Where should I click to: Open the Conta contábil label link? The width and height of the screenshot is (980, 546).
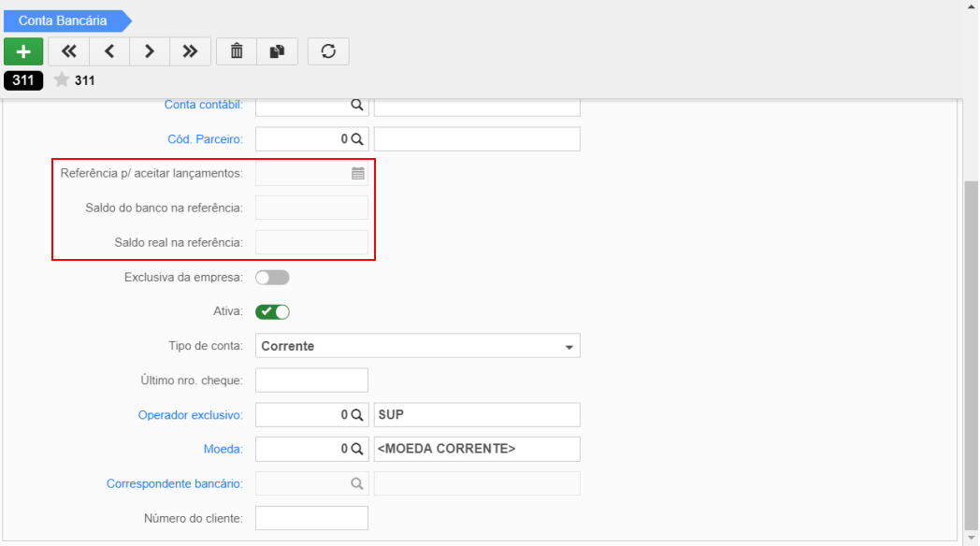[x=203, y=105]
